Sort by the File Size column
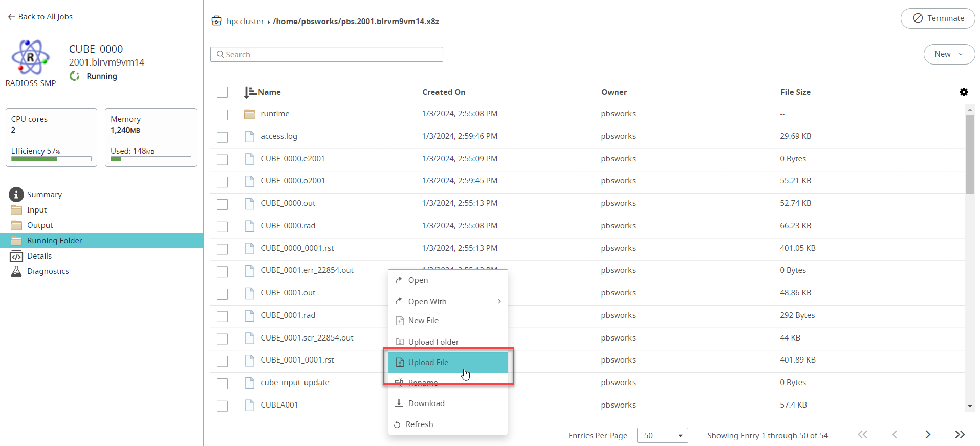The width and height of the screenshot is (980, 446). 795,92
